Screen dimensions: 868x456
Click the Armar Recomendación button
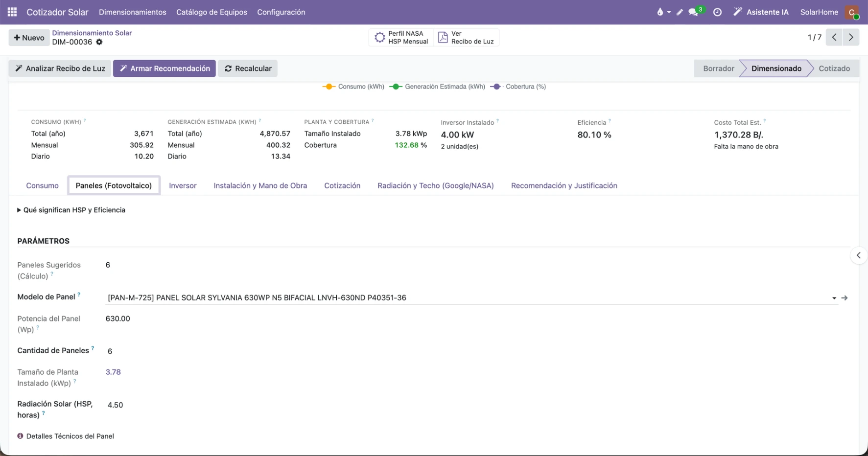164,68
